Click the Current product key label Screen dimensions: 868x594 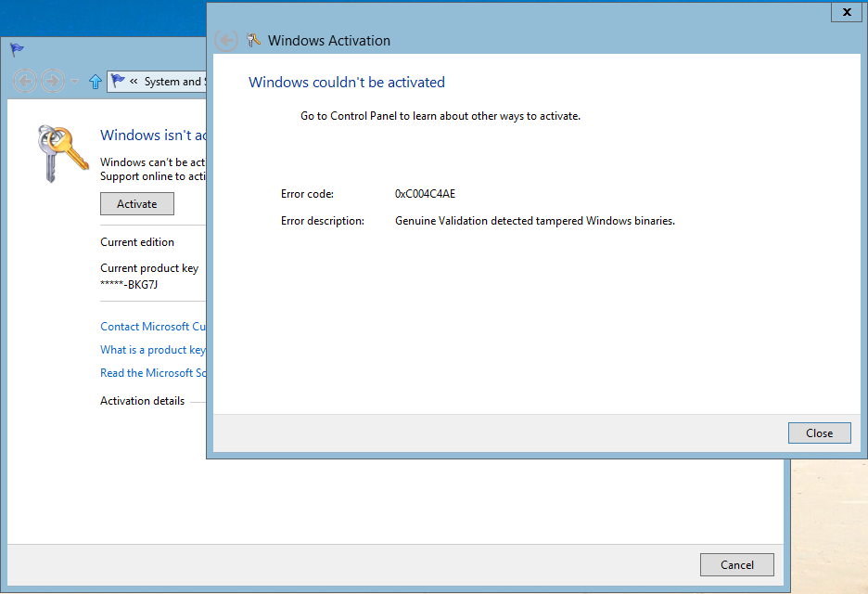click(149, 268)
